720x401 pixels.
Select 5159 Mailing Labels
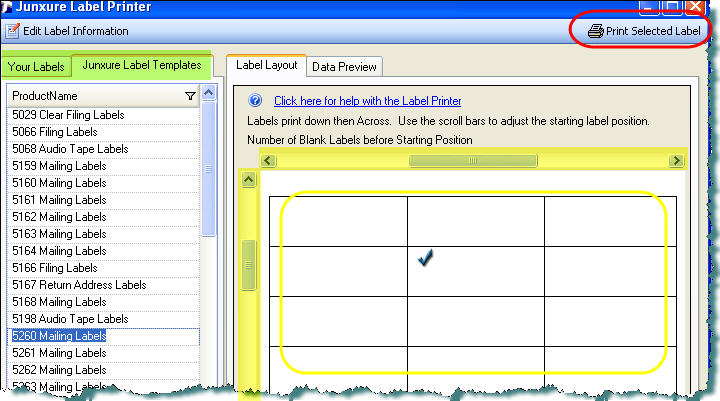(x=103, y=166)
